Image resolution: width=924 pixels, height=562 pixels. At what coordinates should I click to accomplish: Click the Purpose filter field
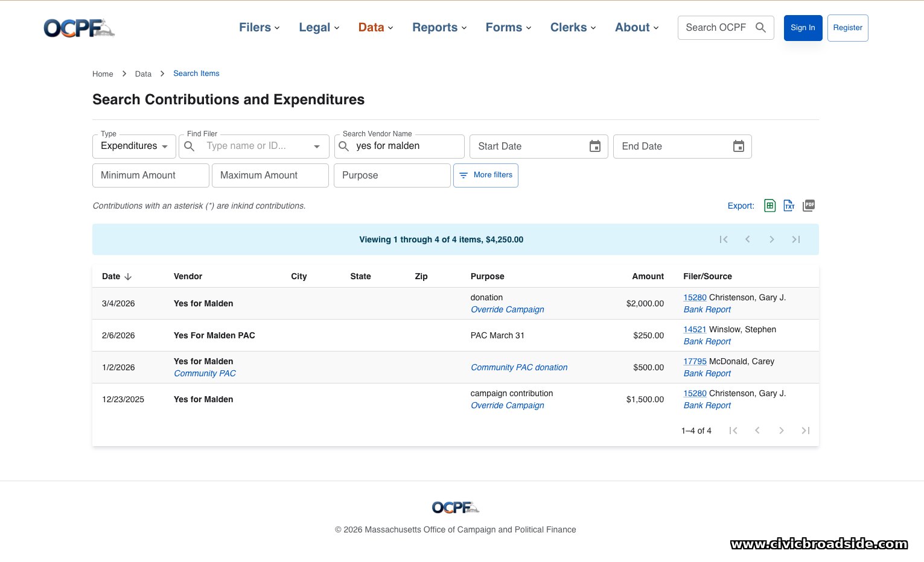tap(392, 175)
